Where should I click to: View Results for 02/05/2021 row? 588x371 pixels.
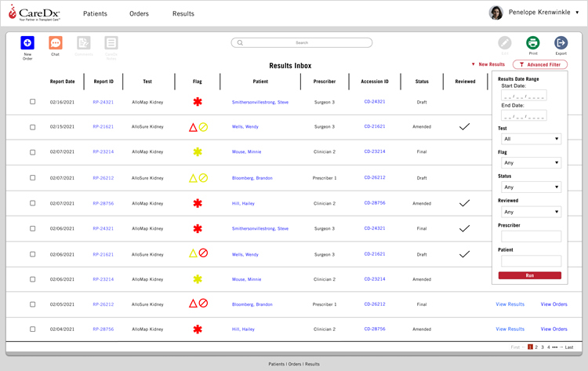point(510,304)
